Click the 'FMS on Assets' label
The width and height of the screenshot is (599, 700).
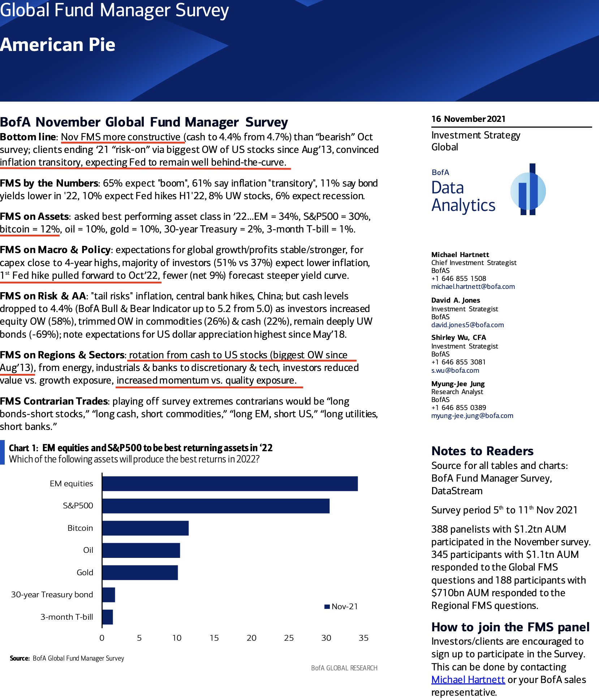click(34, 216)
